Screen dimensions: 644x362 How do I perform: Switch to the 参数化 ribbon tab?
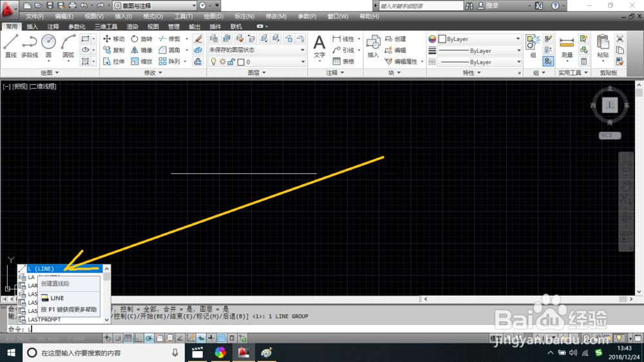click(x=77, y=26)
